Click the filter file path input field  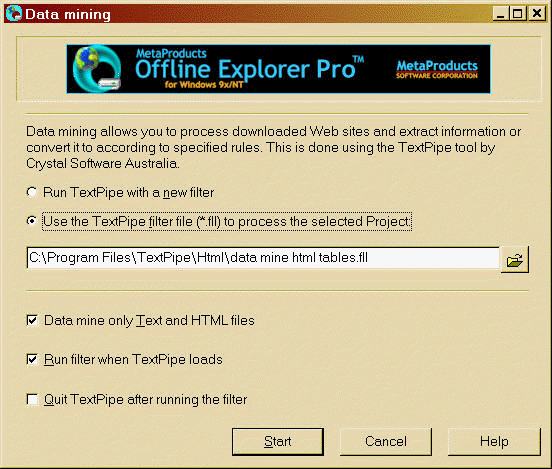(263, 258)
